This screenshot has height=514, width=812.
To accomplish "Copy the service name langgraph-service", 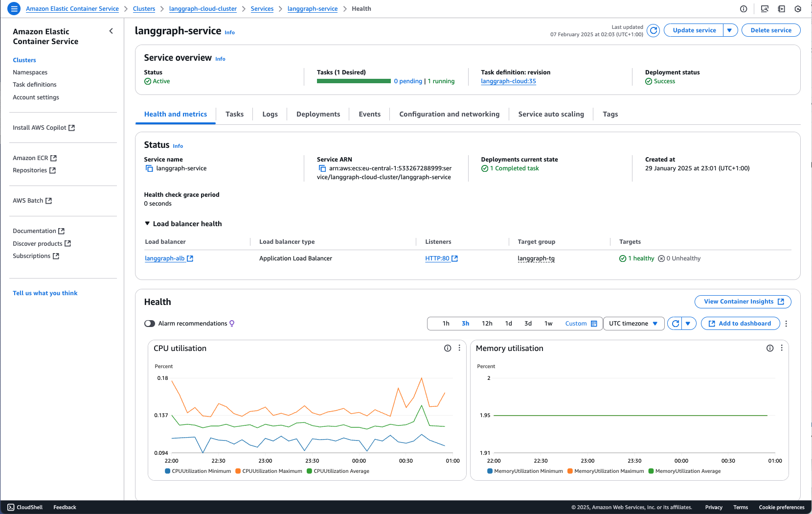I will click(x=149, y=168).
